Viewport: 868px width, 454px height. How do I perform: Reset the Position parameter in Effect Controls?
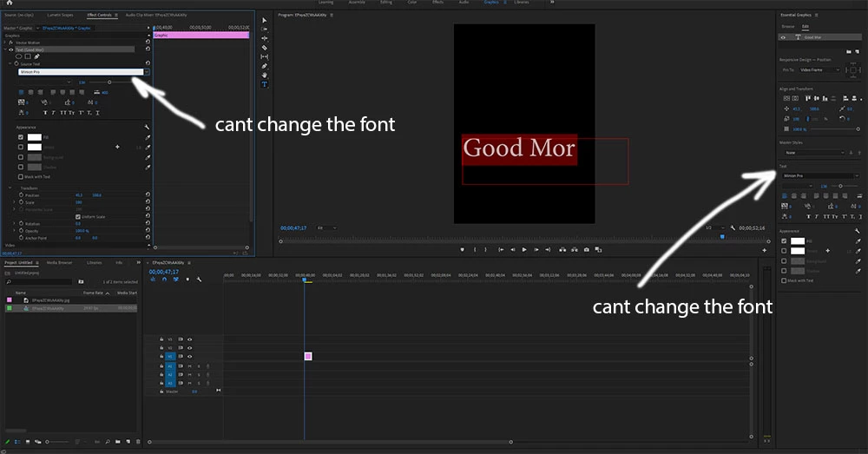click(x=148, y=195)
